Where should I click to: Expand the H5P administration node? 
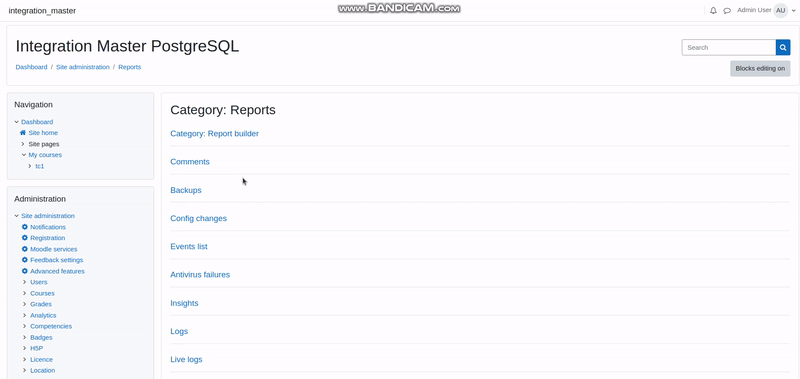(x=24, y=348)
